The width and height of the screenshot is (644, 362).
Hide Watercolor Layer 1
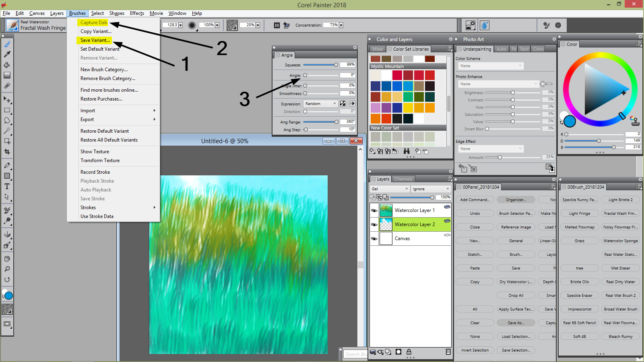coord(374,210)
